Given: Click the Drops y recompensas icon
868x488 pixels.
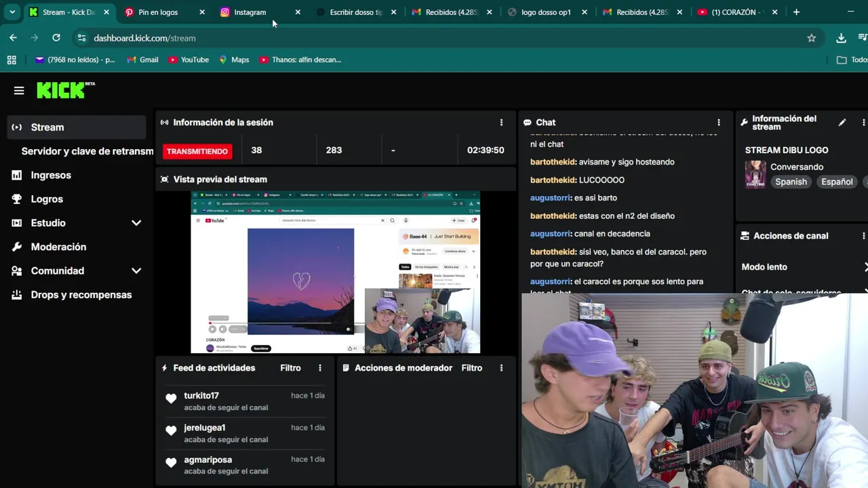Looking at the screenshot, I should click(17, 295).
